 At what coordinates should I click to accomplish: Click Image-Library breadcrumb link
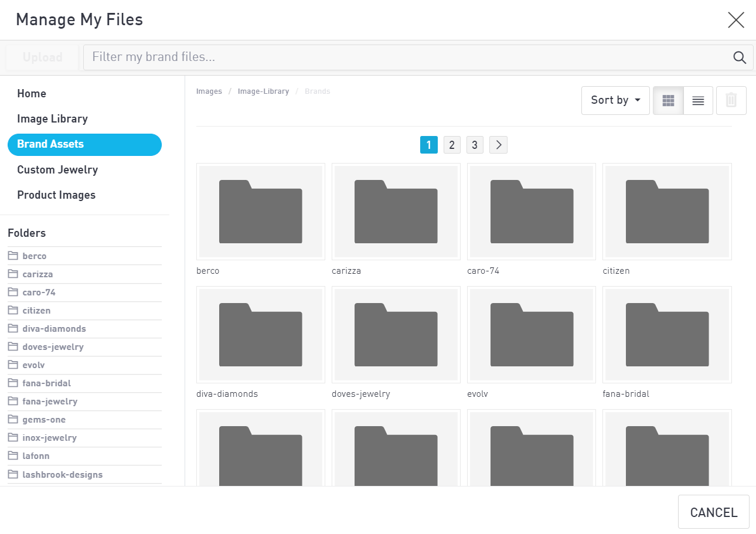pos(263,91)
